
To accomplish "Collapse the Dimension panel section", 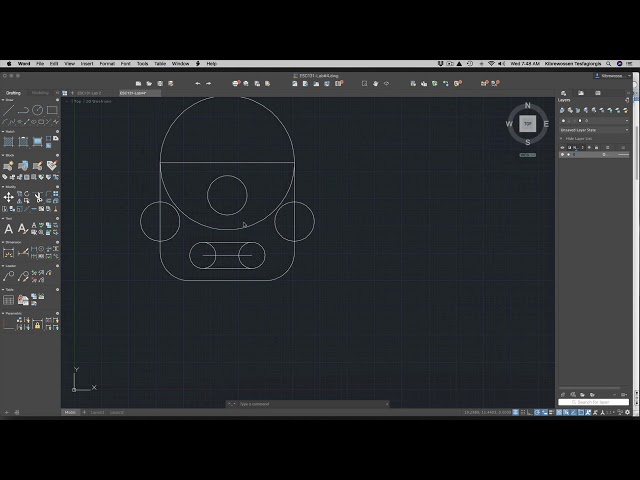I will click(3, 242).
